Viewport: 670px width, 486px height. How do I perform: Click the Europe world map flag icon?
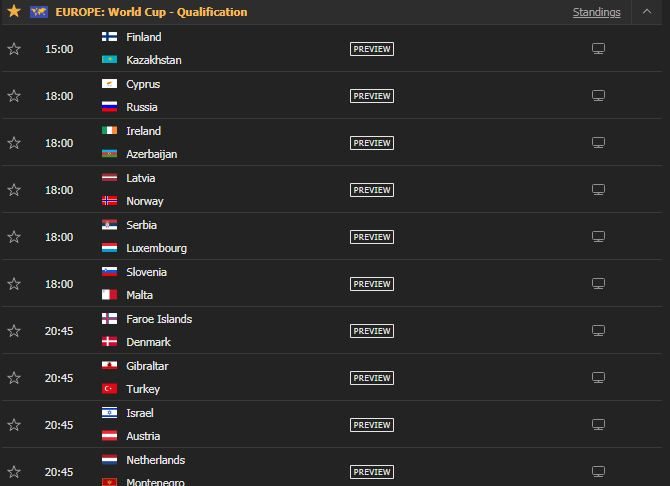click(x=39, y=12)
